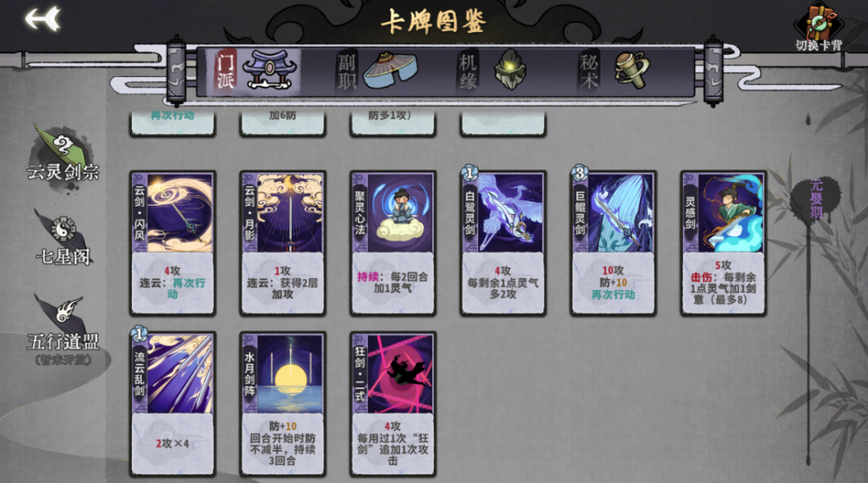Viewport: 868px width, 483px height.
Task: View the 灵感剑 card
Action: pyautogui.click(x=724, y=244)
